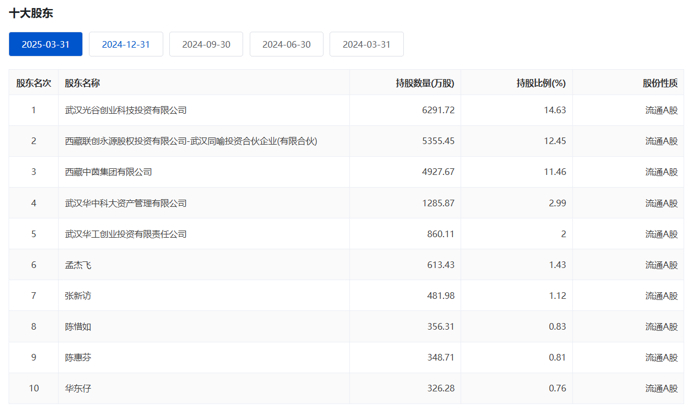Open 武汉光谷创业科技投资有限公司 shareholder entry
This screenshot has width=693, height=411.
click(x=125, y=110)
